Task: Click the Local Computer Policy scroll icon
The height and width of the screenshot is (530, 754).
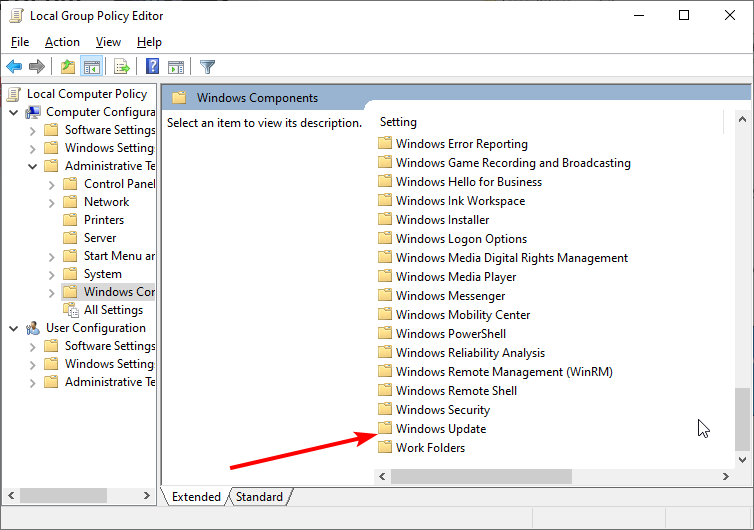Action: point(14,94)
